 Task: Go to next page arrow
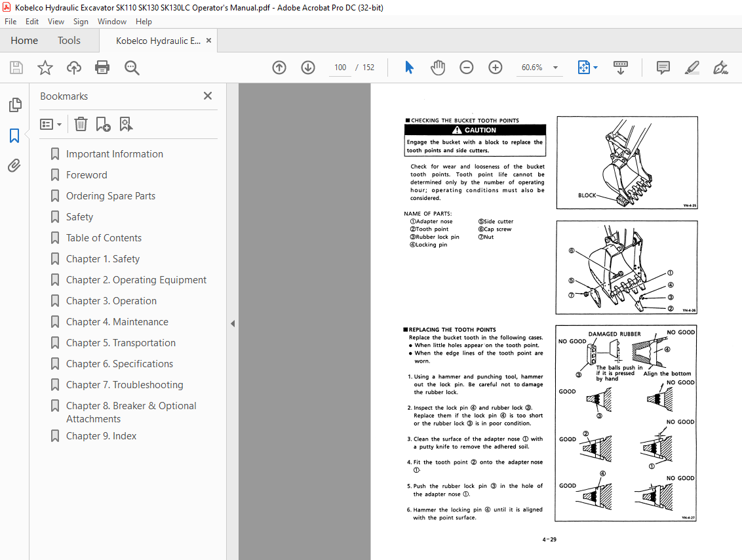click(308, 68)
